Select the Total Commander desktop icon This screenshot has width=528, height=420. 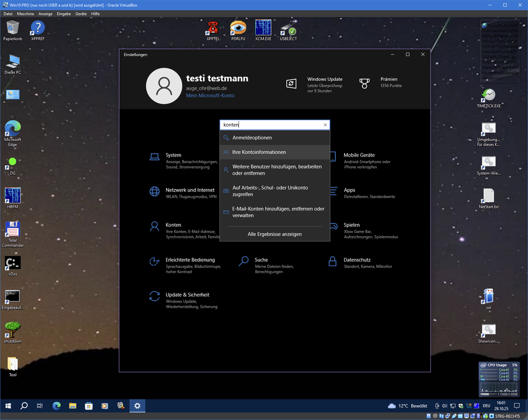tap(13, 234)
